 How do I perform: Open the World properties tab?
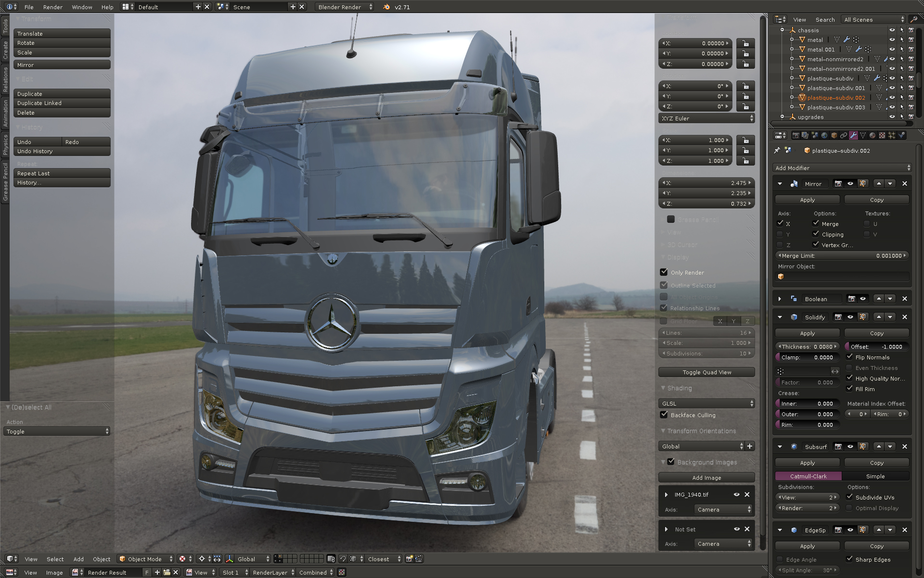click(x=824, y=135)
